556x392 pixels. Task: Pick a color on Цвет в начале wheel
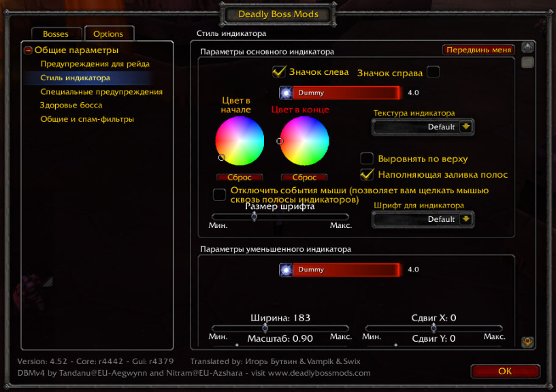[240, 141]
